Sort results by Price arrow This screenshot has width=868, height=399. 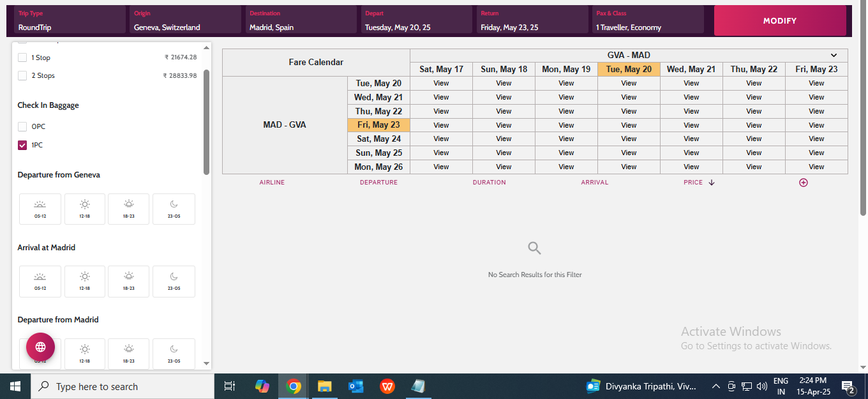tap(712, 183)
